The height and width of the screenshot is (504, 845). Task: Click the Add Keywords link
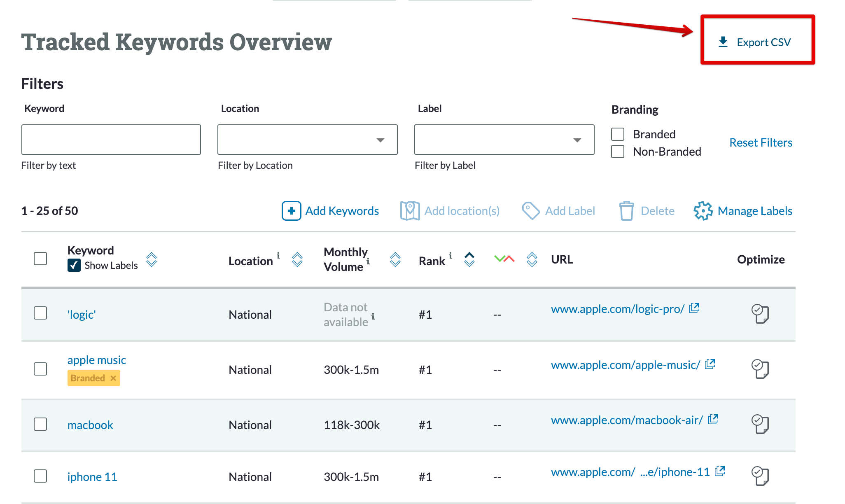(x=342, y=211)
